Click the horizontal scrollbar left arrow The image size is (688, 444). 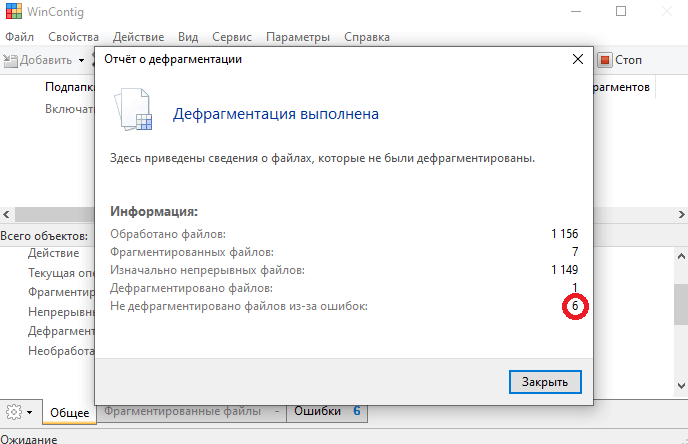(7, 214)
